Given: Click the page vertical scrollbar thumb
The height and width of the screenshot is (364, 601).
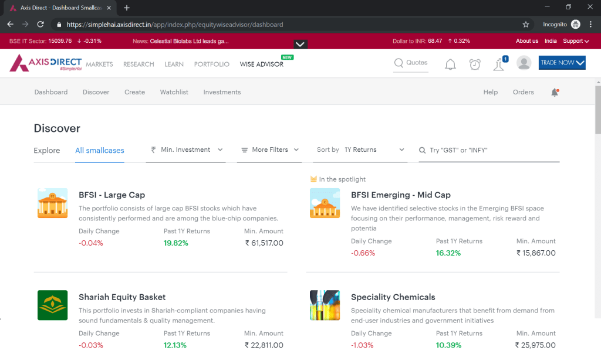Looking at the screenshot, I should point(598,110).
